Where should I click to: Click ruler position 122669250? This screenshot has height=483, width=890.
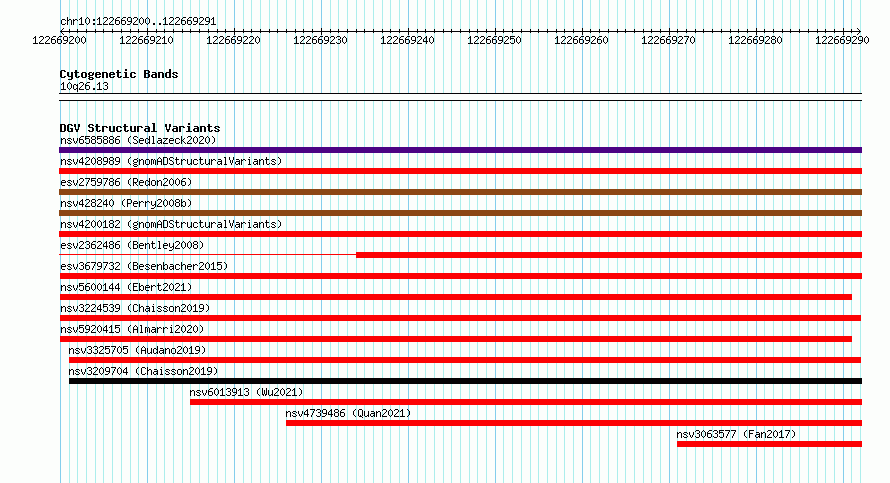click(x=494, y=40)
